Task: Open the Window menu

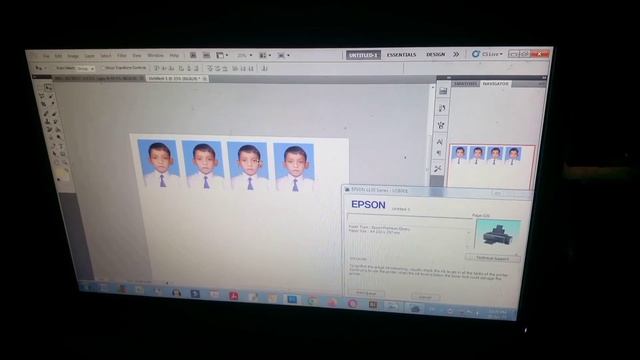Action: (156, 55)
